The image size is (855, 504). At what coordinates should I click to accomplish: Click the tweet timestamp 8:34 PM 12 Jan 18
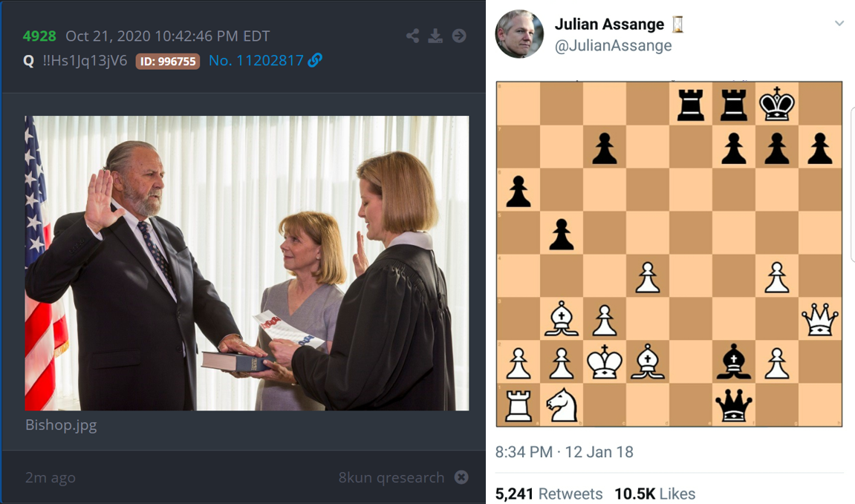pyautogui.click(x=565, y=452)
